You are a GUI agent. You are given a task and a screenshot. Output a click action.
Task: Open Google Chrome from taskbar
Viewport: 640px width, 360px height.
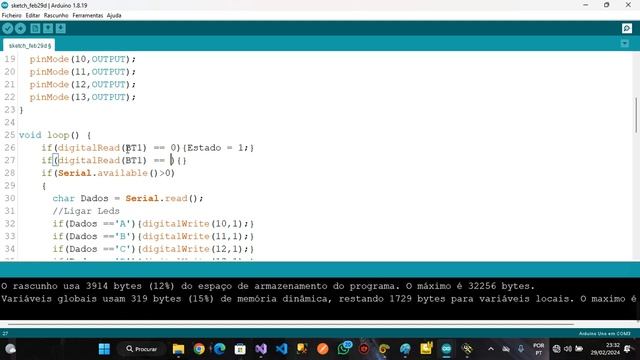point(199,349)
